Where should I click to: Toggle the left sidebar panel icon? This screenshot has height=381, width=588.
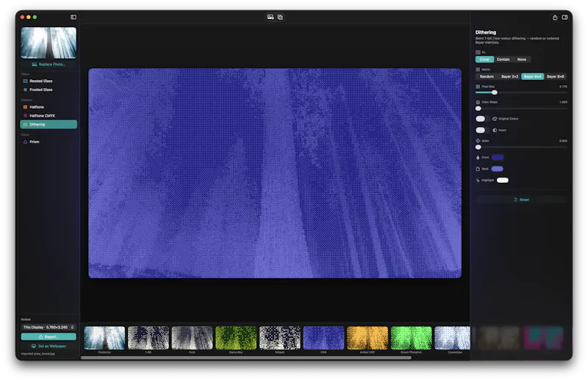click(x=73, y=17)
